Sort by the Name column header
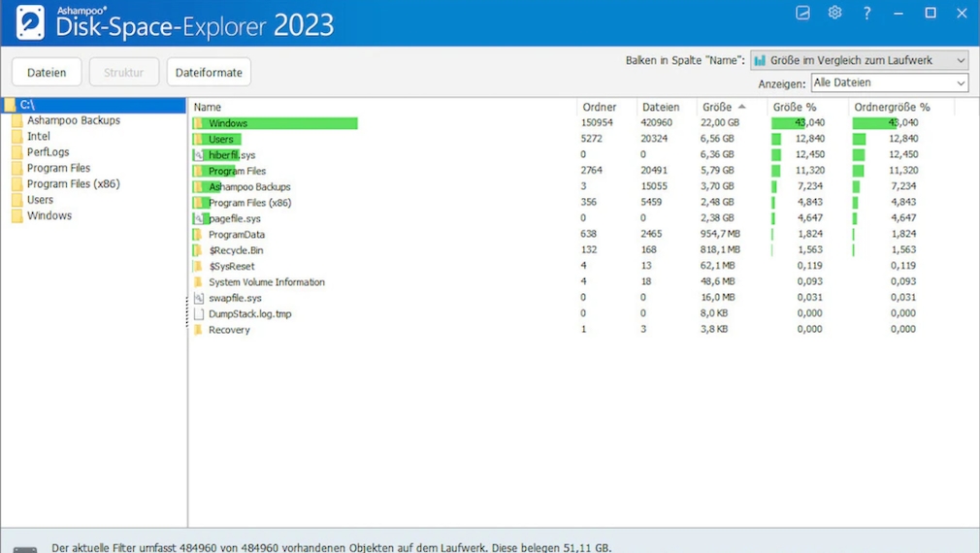The height and width of the screenshot is (553, 980). tap(382, 107)
